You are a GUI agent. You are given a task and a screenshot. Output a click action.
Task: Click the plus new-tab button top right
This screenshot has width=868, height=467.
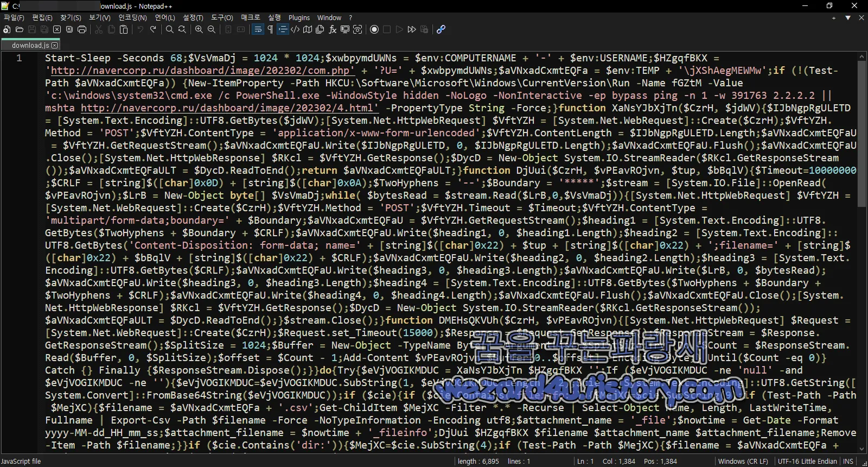[834, 18]
